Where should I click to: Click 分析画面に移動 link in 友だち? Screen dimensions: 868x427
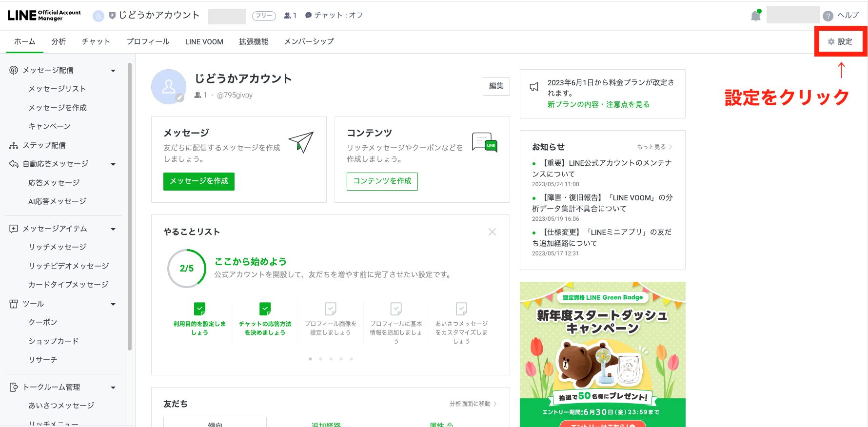473,404
